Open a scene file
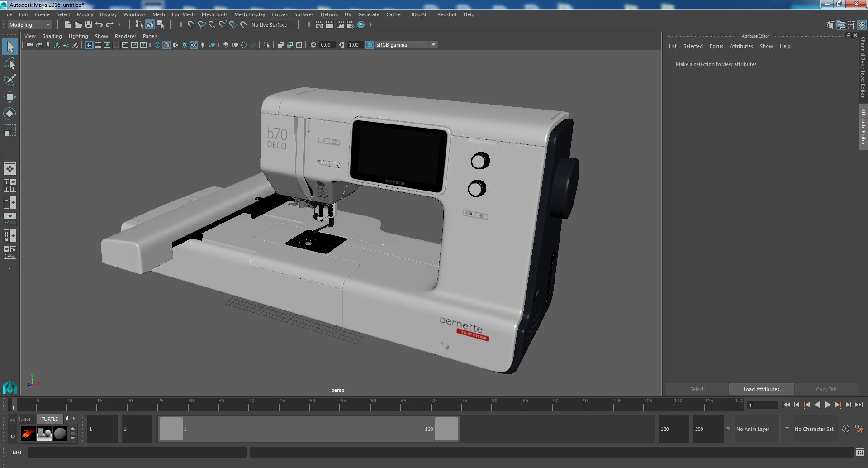868x468 pixels. (x=78, y=24)
